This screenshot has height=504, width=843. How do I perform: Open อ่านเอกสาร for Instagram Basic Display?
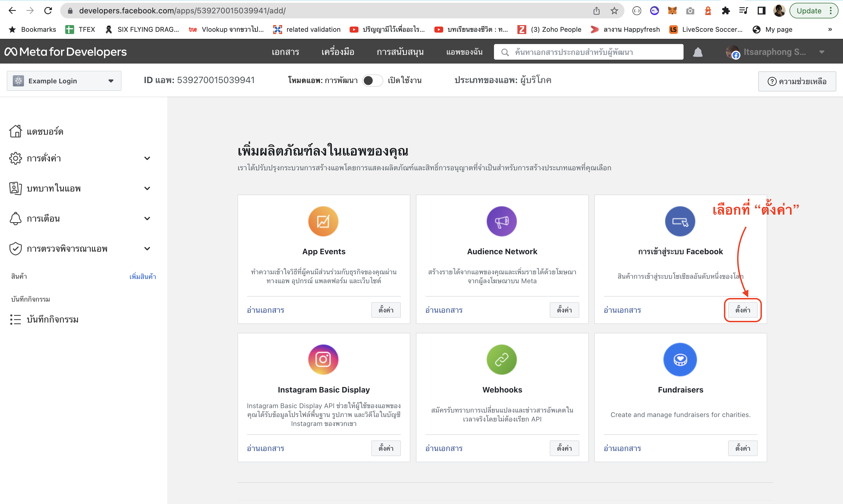click(266, 448)
